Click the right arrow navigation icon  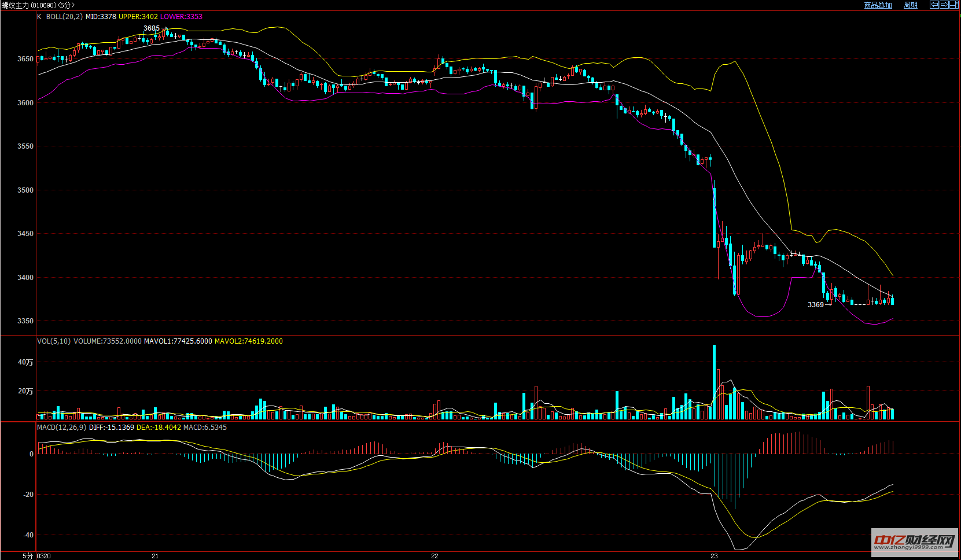tap(944, 5)
